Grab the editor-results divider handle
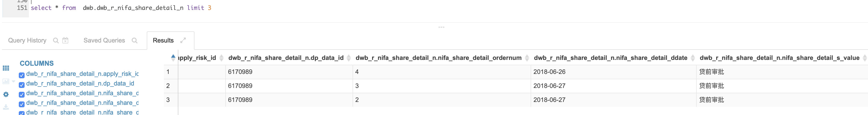 [441, 27]
